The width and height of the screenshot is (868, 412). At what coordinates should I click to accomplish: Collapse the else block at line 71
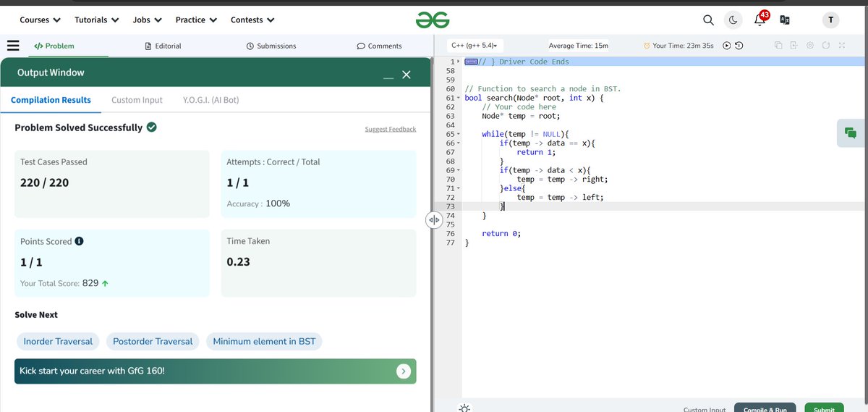pyautogui.click(x=459, y=188)
